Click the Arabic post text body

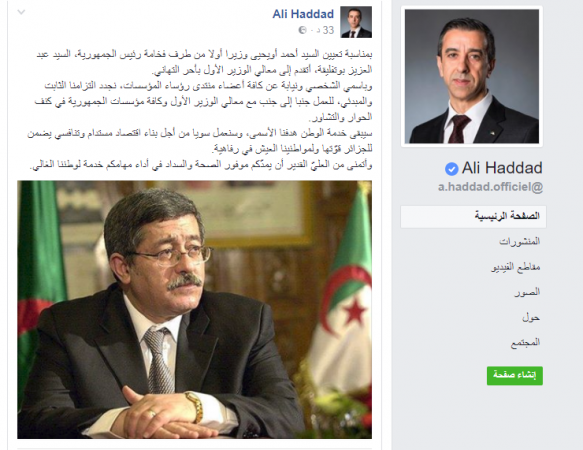pos(200,109)
